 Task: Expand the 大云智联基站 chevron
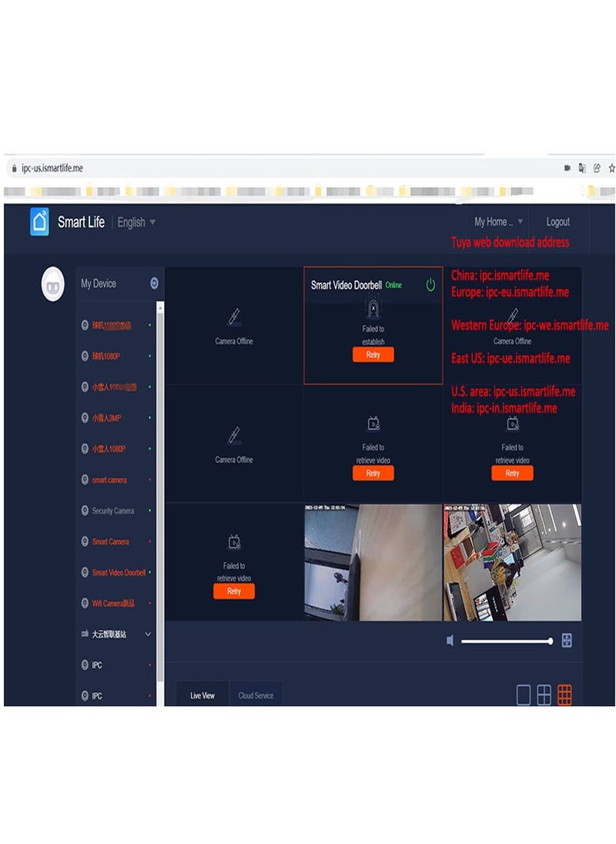148,634
